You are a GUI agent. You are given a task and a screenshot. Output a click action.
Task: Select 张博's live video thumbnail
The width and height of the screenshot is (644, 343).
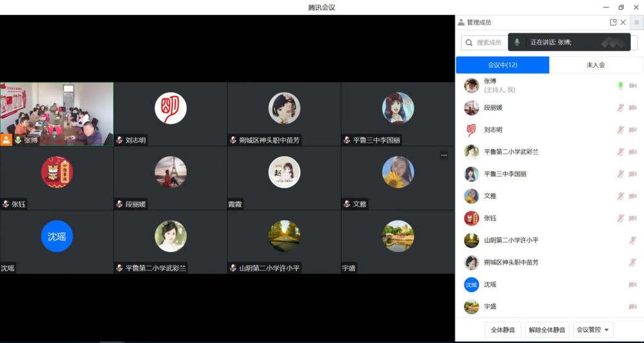[57, 114]
